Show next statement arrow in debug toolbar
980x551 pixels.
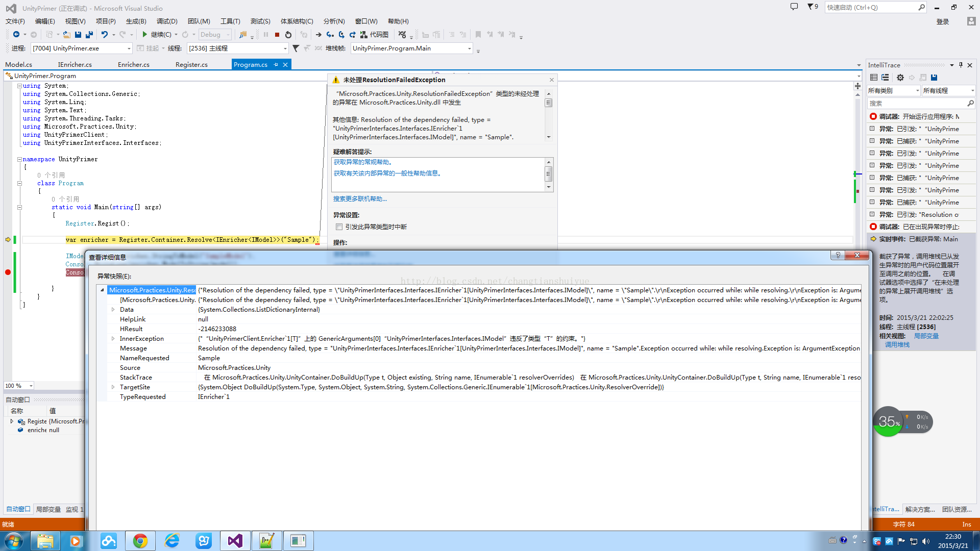[x=318, y=35]
